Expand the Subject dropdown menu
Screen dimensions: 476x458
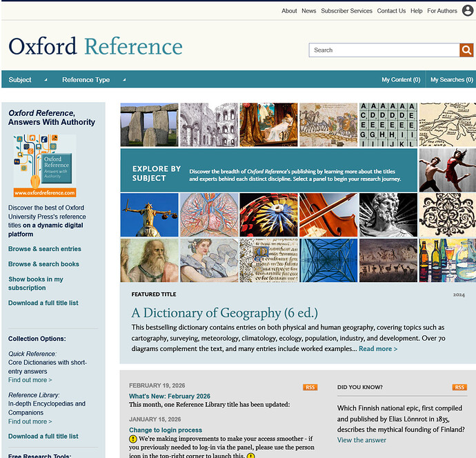[28, 80]
